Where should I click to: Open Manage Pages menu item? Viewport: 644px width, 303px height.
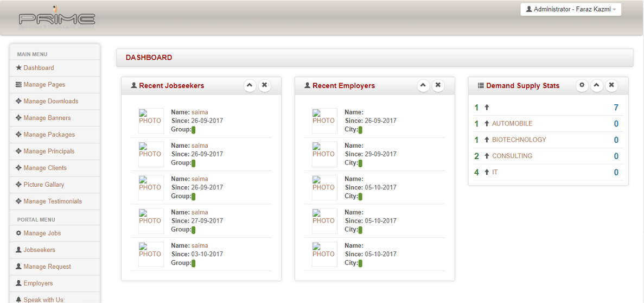(x=44, y=85)
